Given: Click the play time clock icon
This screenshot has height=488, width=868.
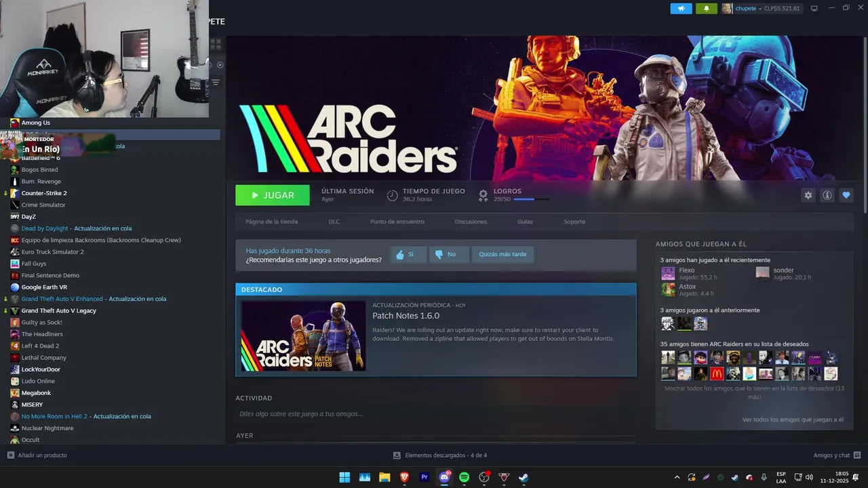Looking at the screenshot, I should point(392,195).
